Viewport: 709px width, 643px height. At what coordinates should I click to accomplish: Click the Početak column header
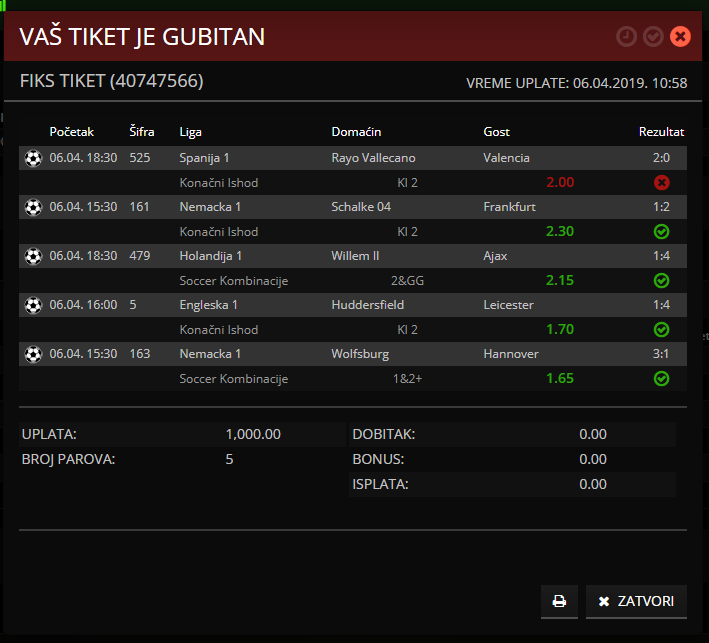pyautogui.click(x=71, y=132)
